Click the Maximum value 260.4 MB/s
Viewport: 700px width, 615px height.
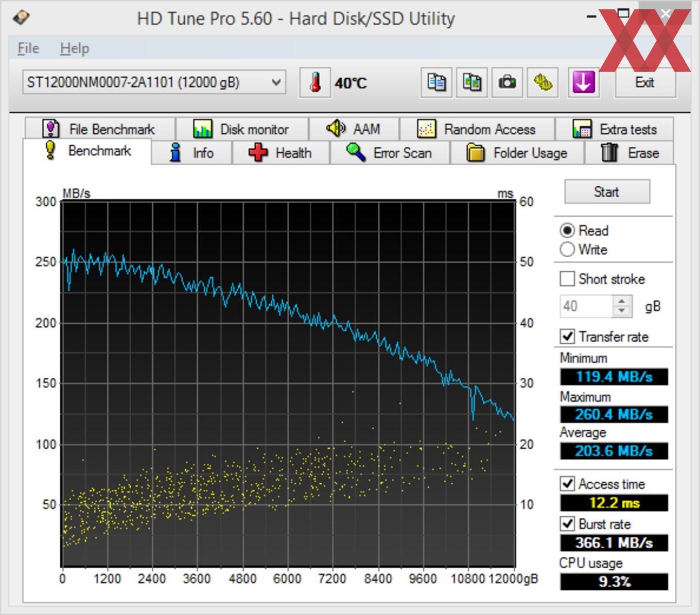(614, 414)
